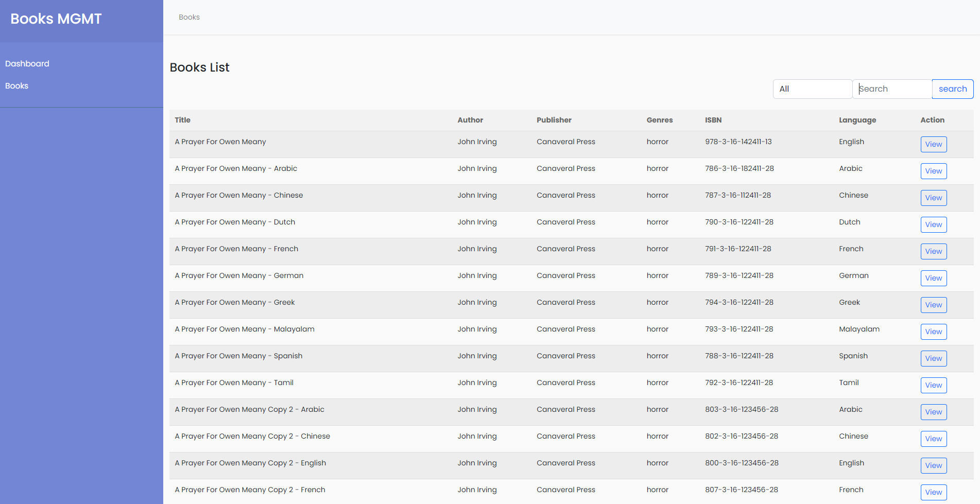View the Chinese edition of Owen Meany
The height and width of the screenshot is (504, 980).
pos(933,198)
